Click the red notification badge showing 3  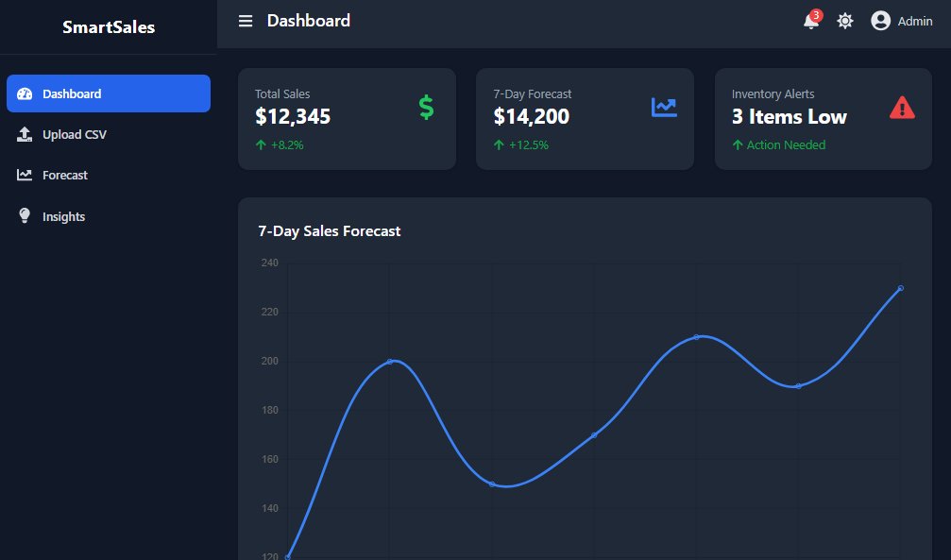pyautogui.click(x=816, y=13)
